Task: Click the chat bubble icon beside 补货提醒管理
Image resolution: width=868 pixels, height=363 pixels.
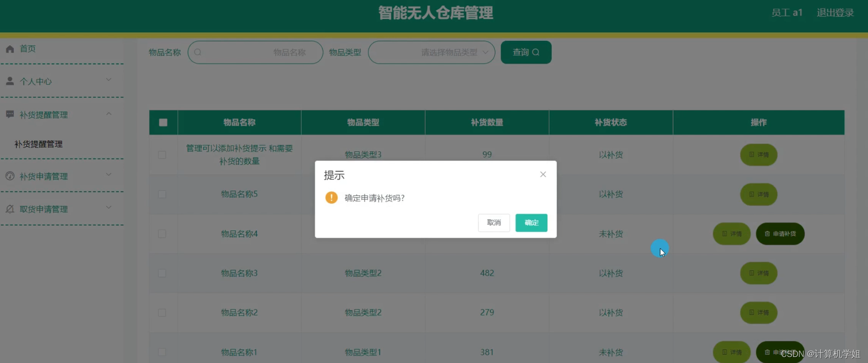Action: tap(10, 114)
